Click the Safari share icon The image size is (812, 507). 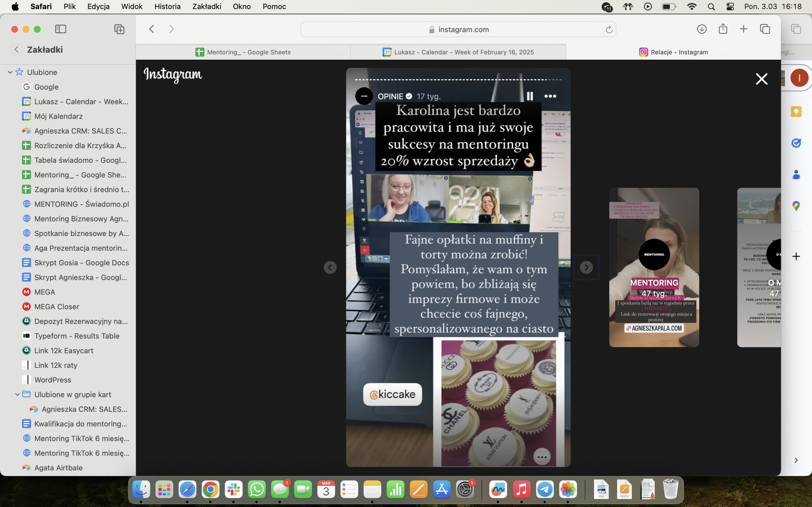[723, 29]
